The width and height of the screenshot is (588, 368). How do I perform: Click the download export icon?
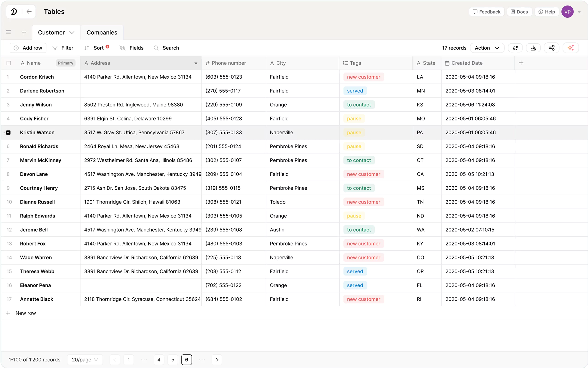pos(533,48)
